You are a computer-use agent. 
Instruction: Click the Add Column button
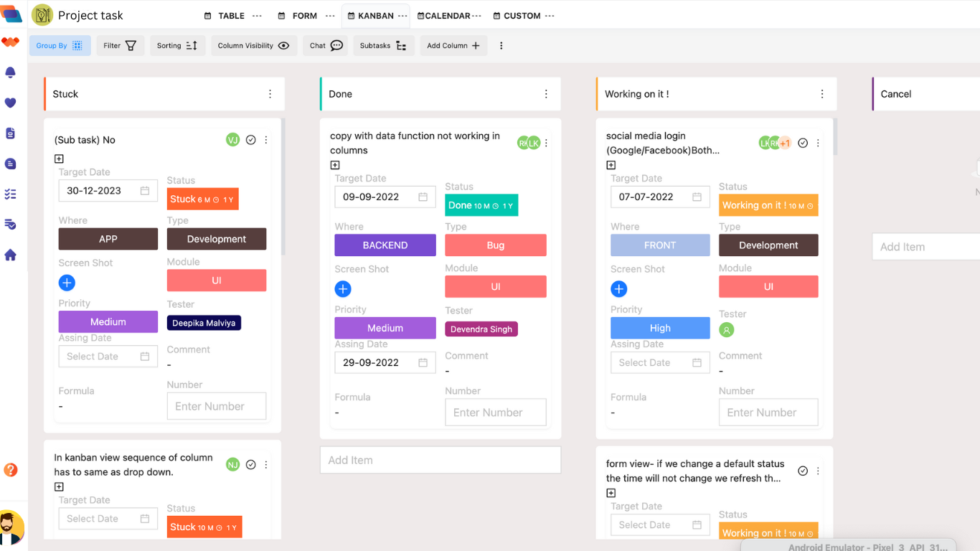point(453,46)
